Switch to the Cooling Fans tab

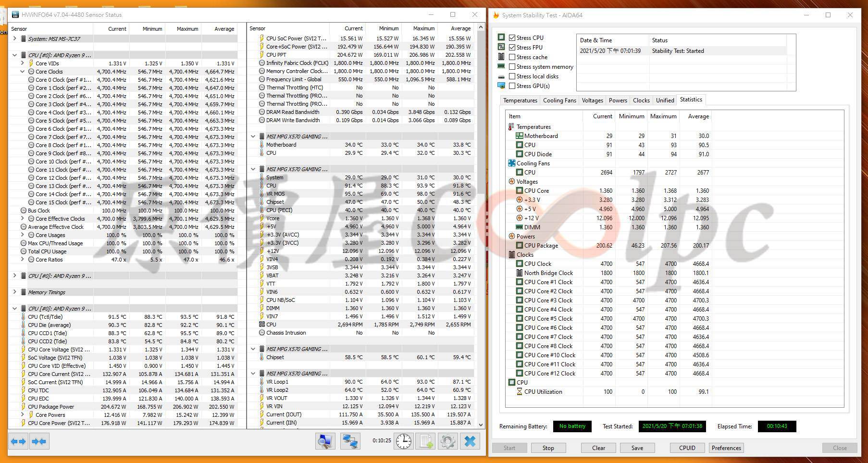click(559, 100)
